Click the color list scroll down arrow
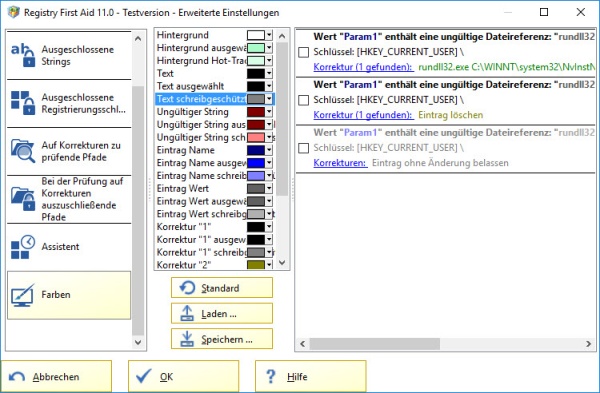This screenshot has width=600, height=393. pyautogui.click(x=282, y=263)
